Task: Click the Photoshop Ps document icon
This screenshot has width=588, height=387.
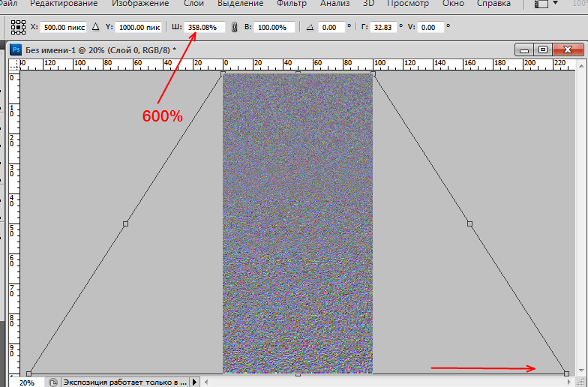Action: coord(16,49)
